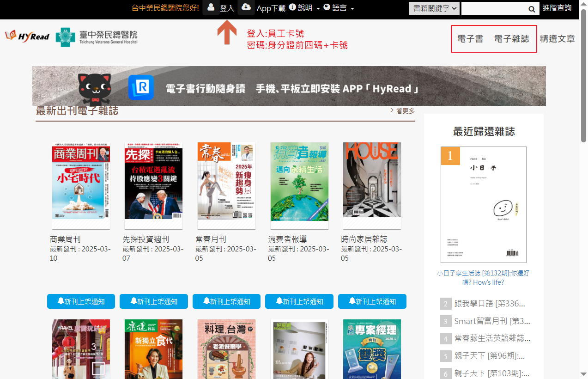Click the Taichung Veterans General Hospital logo

tap(97, 37)
